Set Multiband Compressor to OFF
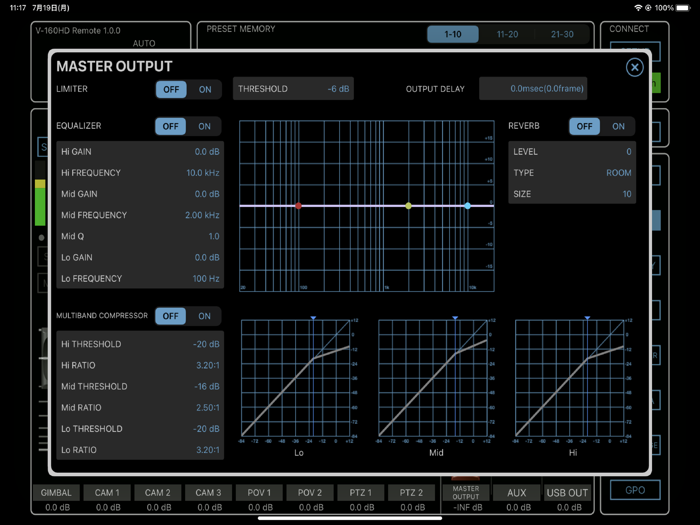The height and width of the screenshot is (525, 700). pyautogui.click(x=171, y=316)
